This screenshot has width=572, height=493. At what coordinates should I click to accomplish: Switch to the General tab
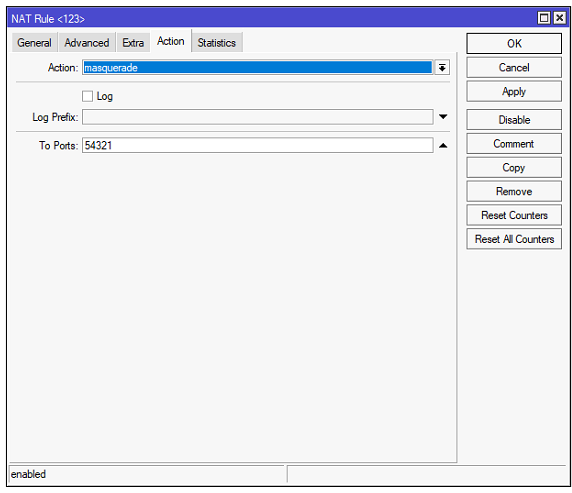(34, 43)
